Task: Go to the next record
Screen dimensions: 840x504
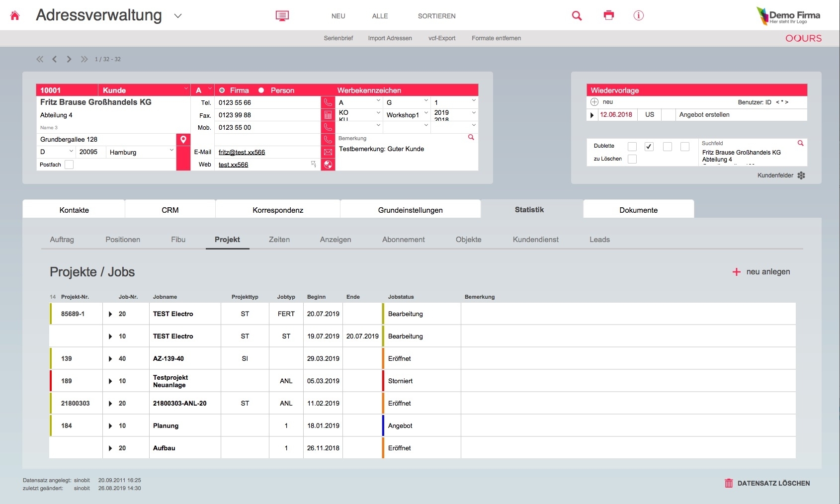Action: point(69,59)
